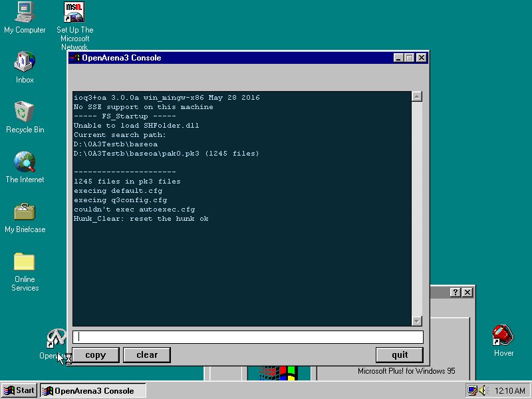This screenshot has height=399, width=532.
Task: Maximize the OpenArena3 Console window
Action: pos(410,58)
